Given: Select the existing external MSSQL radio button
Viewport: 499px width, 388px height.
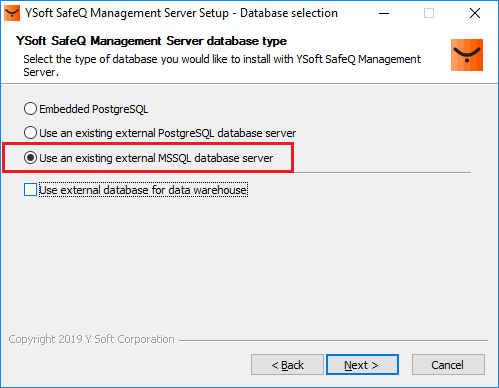Looking at the screenshot, I should click(x=30, y=158).
